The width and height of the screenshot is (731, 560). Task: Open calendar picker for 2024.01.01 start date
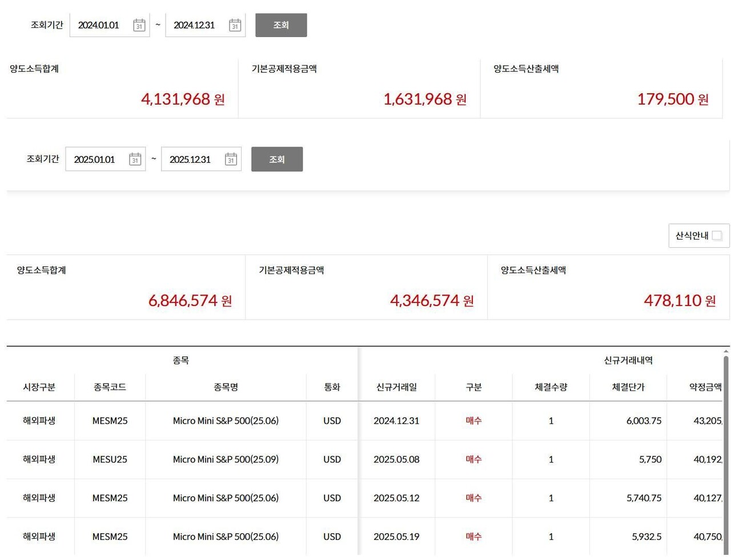(x=139, y=25)
